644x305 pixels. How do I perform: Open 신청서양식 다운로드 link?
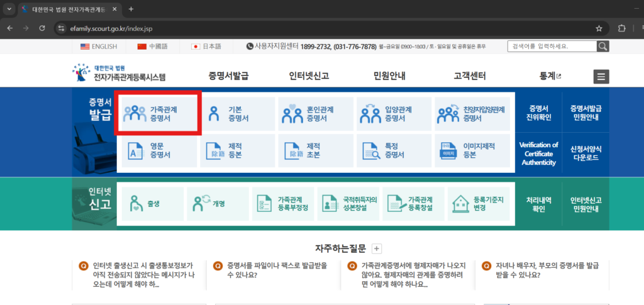(x=585, y=153)
